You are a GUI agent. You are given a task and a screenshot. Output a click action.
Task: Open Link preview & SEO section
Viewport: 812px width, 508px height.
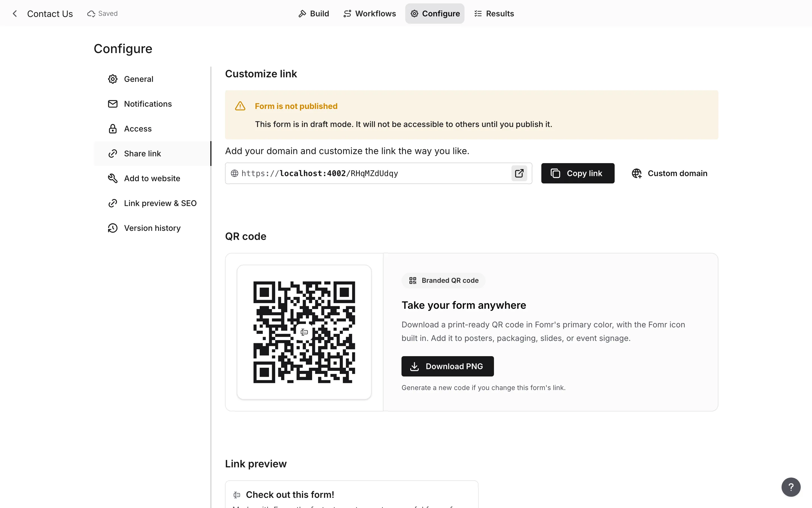152,203
